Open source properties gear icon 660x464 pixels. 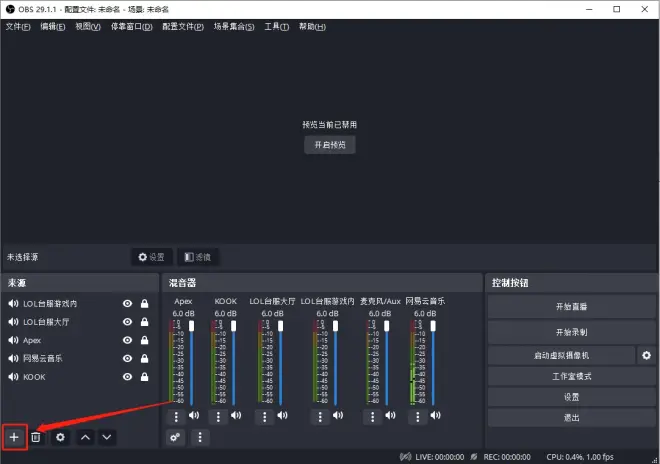click(x=60, y=437)
